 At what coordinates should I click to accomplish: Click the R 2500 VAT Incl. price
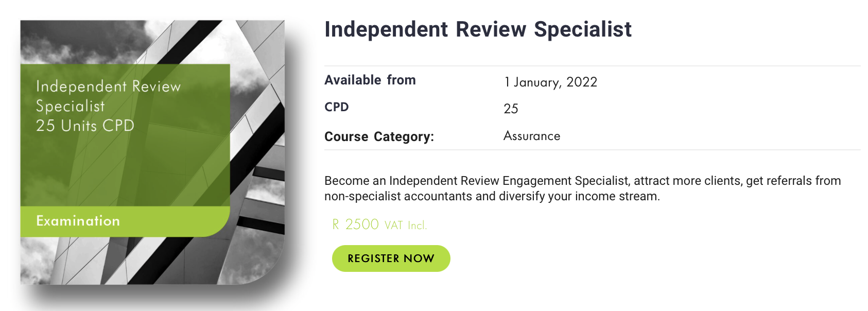click(x=379, y=224)
